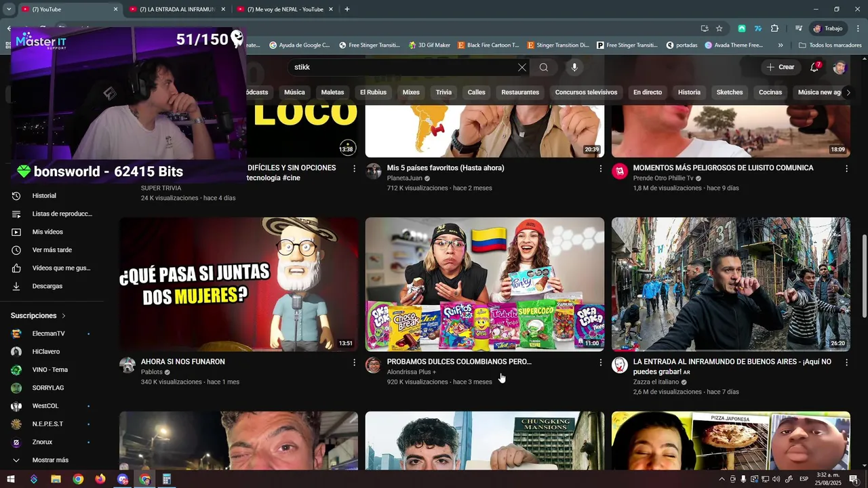
Task: Open File Explorer from the taskbar
Action: tap(56, 479)
